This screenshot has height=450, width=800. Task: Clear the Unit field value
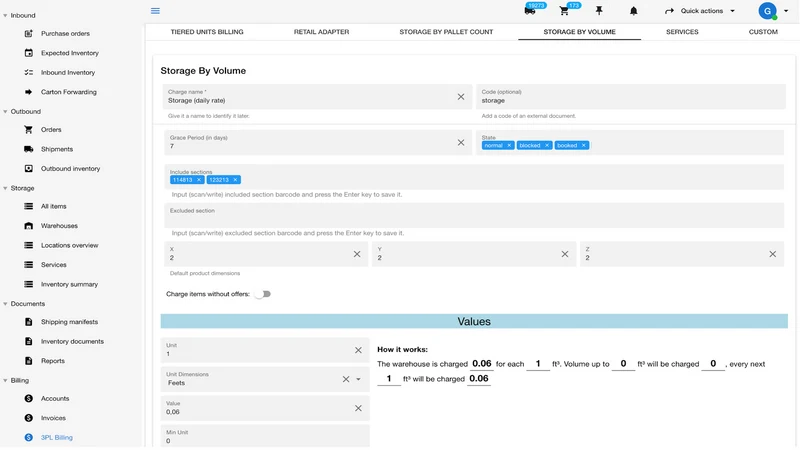pyautogui.click(x=358, y=350)
